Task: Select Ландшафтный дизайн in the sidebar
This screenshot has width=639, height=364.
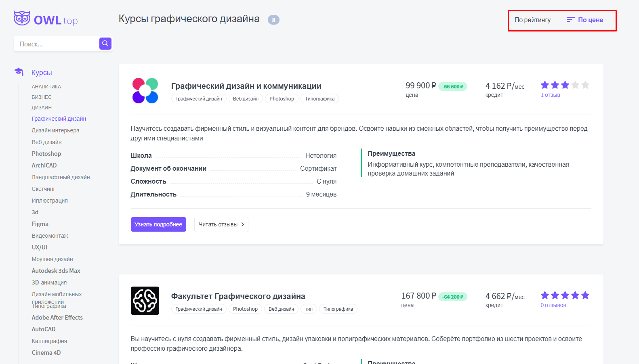Action: [61, 177]
